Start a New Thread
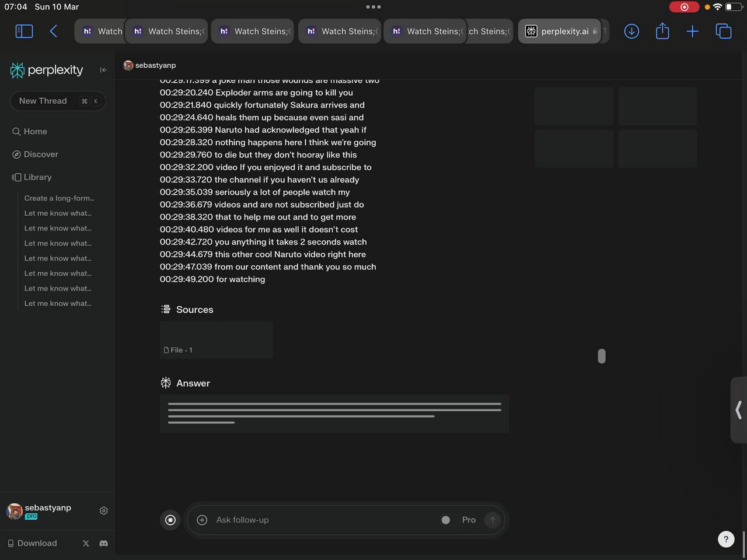 58,101
